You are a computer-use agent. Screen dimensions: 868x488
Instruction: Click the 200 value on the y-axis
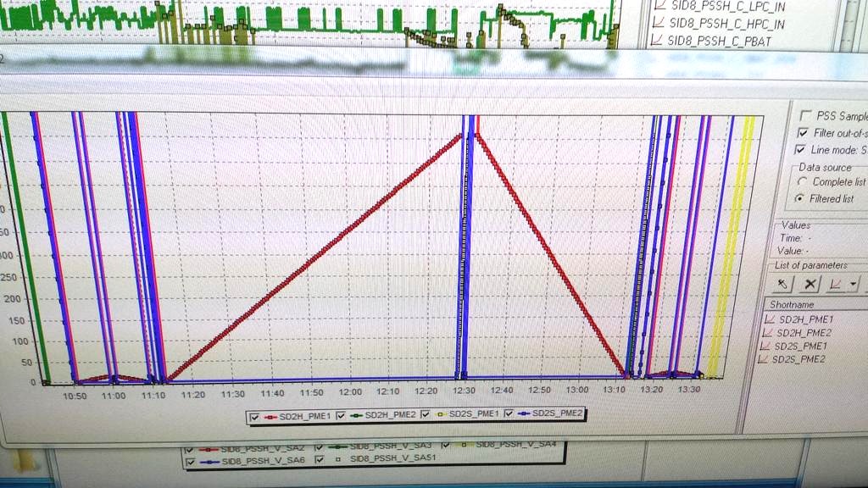click(12, 299)
